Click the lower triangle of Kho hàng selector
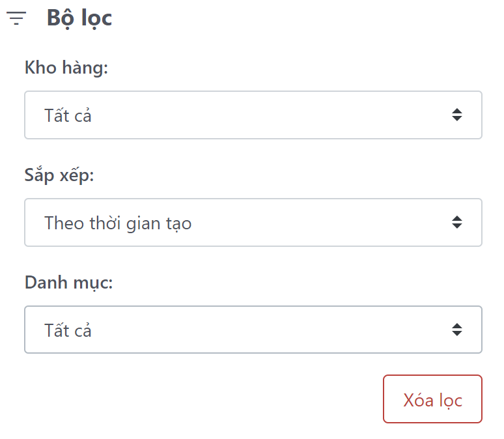Viewport: 504px width, 439px height. point(457,119)
